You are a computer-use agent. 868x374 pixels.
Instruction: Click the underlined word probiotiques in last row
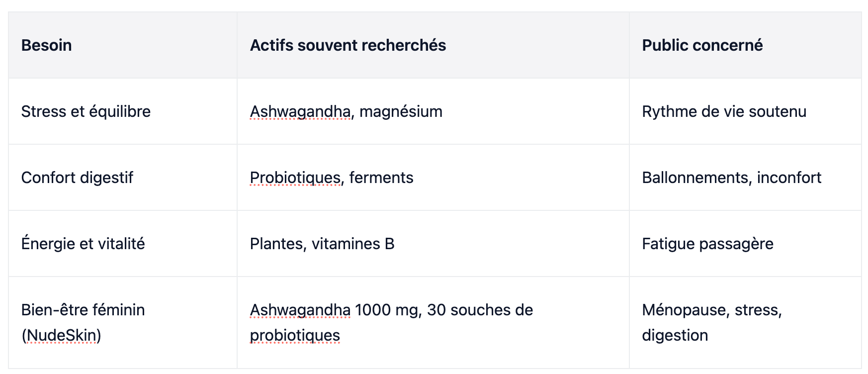(295, 335)
